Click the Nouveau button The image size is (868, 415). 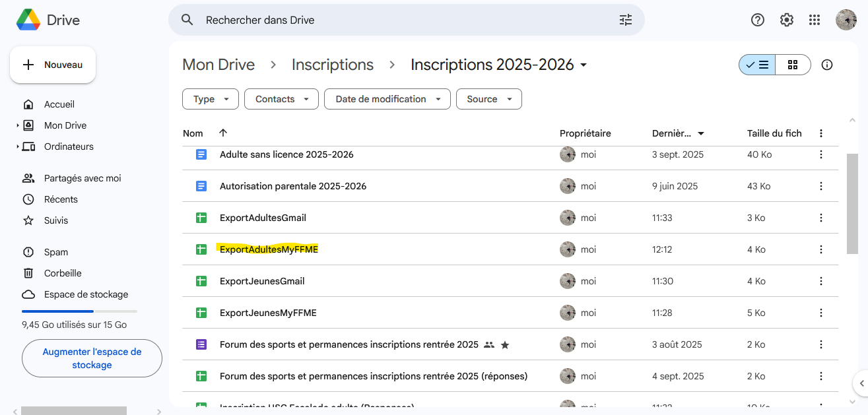click(x=53, y=65)
